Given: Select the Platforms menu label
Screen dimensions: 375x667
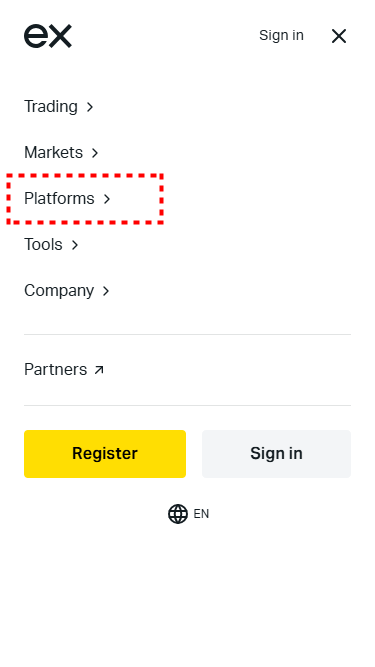Looking at the screenshot, I should [x=59, y=198].
